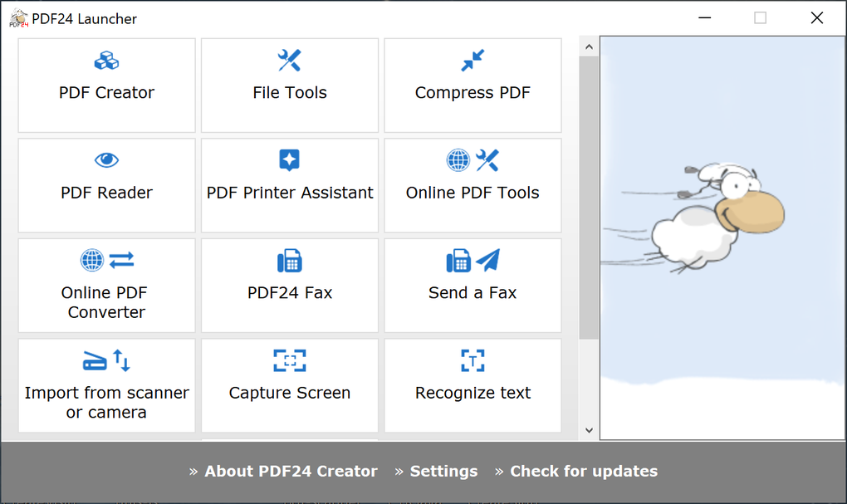Open the PDF24 Fax tool
Screen dimensions: 847x504
[289, 286]
